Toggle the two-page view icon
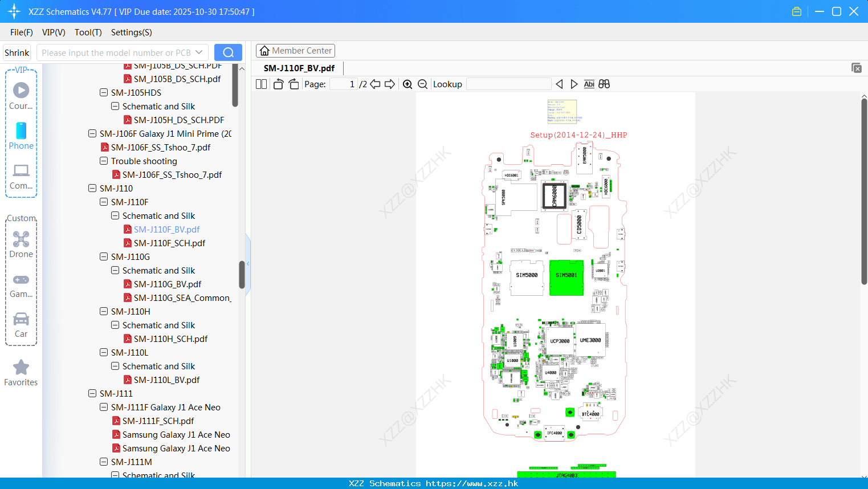This screenshot has height=489, width=868. click(x=262, y=84)
